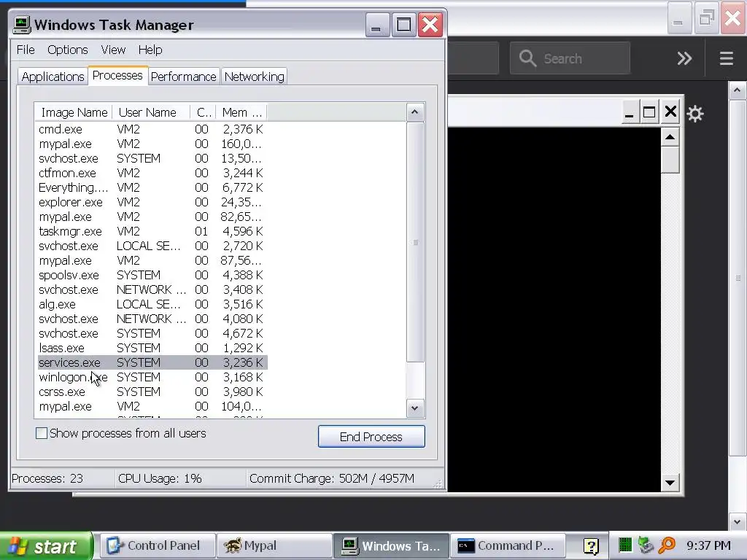Select the spoolsv.exe process

click(x=152, y=275)
